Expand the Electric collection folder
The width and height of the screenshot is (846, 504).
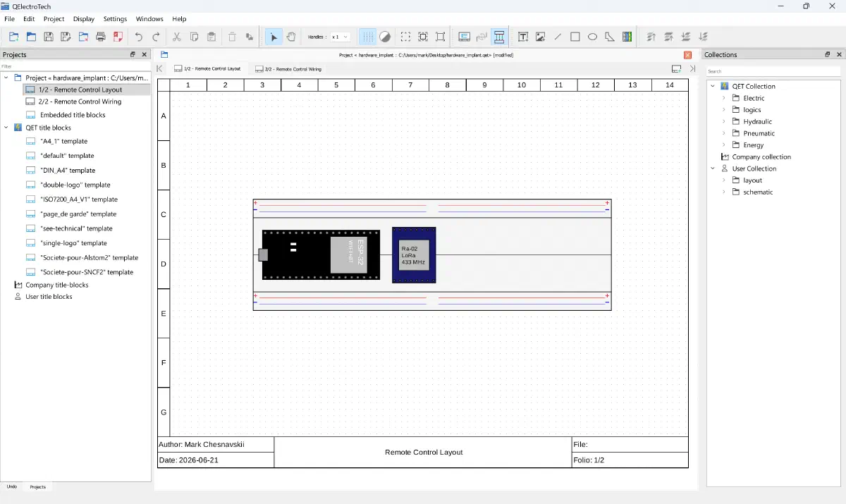(724, 98)
